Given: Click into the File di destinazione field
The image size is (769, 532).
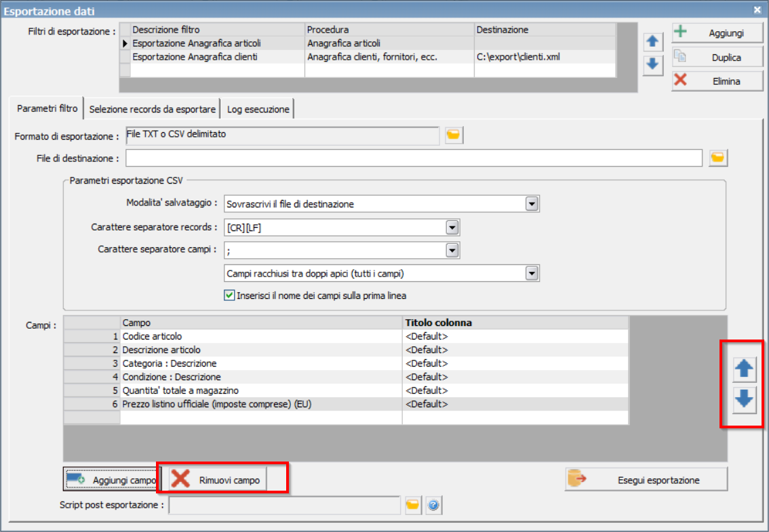Looking at the screenshot, I should pos(414,158).
